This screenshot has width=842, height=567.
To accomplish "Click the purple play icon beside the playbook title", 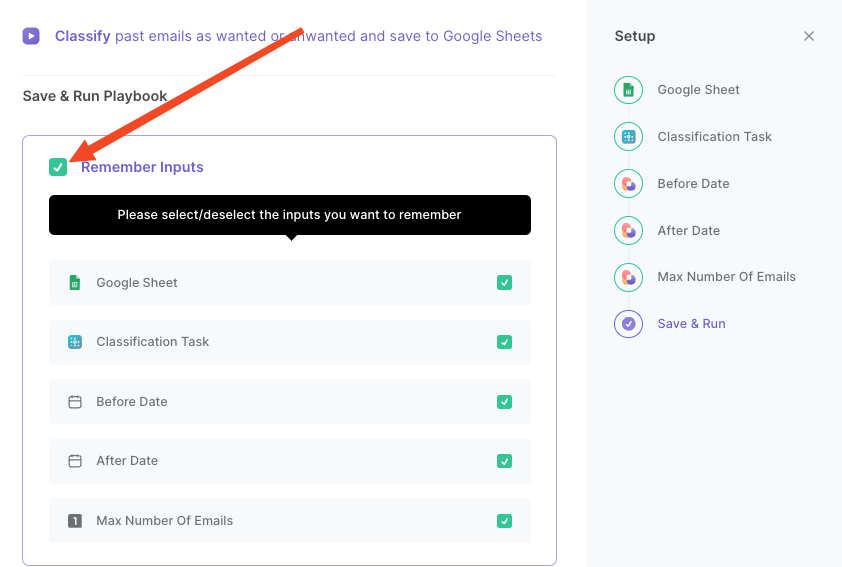I will tap(31, 36).
